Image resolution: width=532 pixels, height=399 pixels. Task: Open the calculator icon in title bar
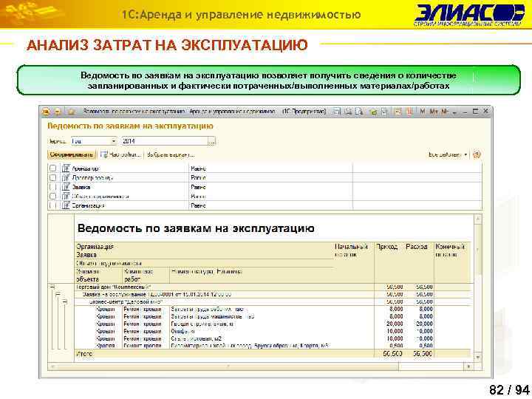coord(398,112)
